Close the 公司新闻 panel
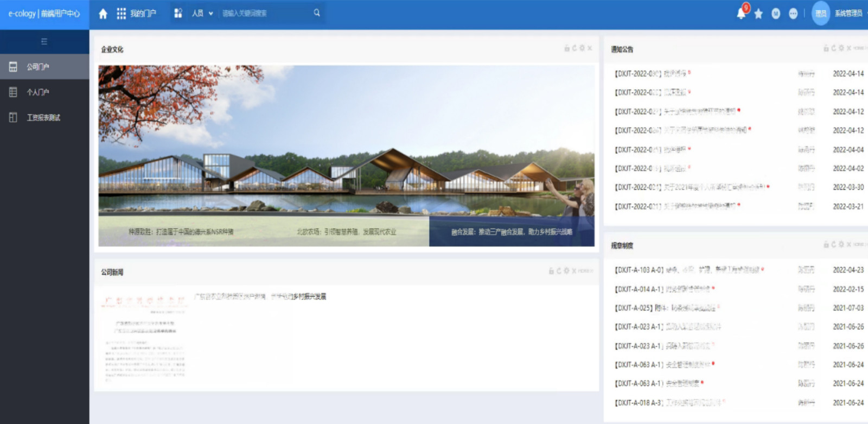The height and width of the screenshot is (424, 868). pyautogui.click(x=574, y=271)
